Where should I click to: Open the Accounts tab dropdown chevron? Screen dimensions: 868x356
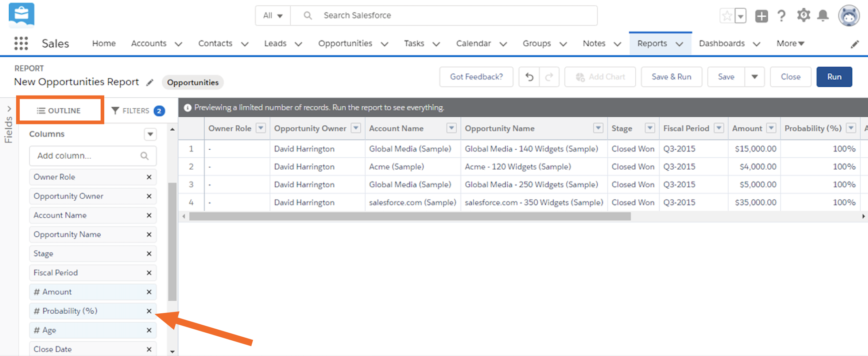click(178, 44)
